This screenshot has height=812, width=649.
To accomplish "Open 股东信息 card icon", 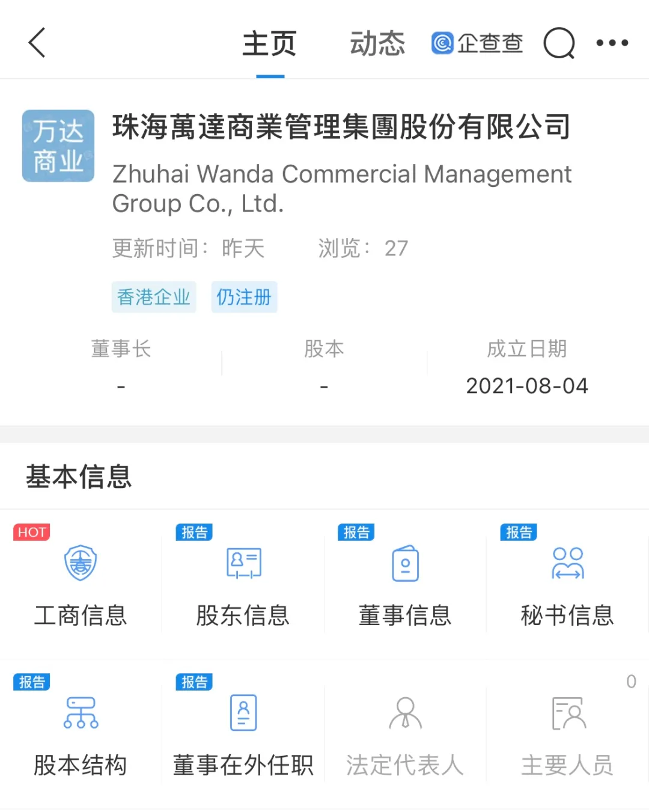I will point(243,563).
